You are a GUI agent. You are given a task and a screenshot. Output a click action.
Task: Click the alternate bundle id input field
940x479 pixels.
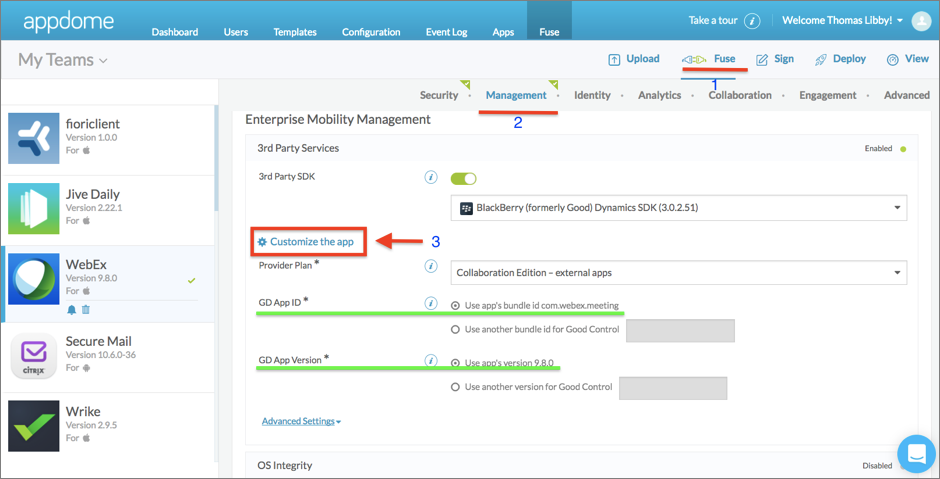(680, 330)
